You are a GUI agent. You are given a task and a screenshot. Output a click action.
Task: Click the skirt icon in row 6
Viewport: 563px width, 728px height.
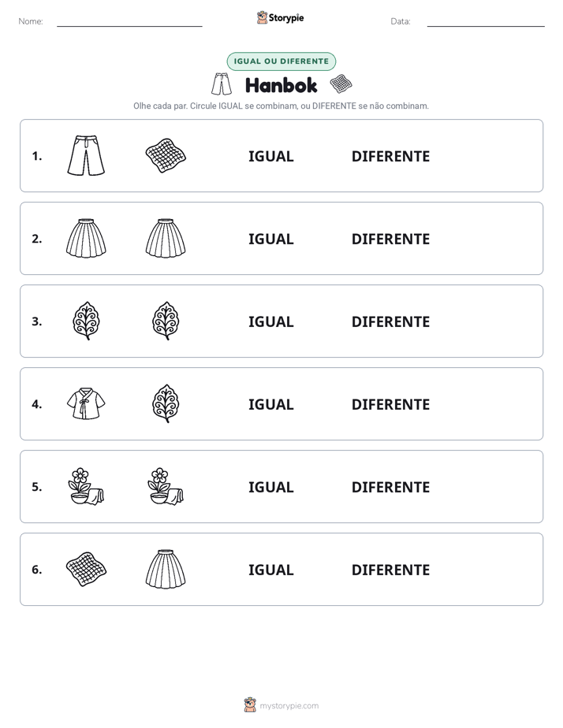point(166,569)
